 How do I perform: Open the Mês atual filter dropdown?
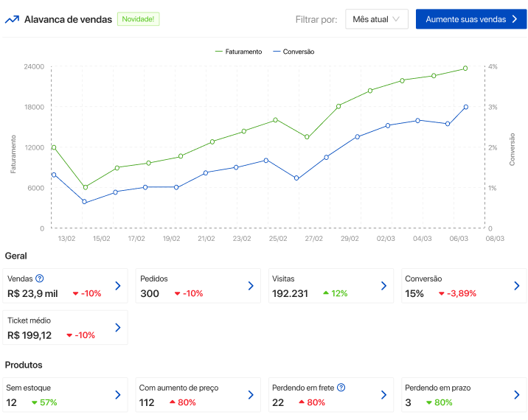(x=376, y=19)
